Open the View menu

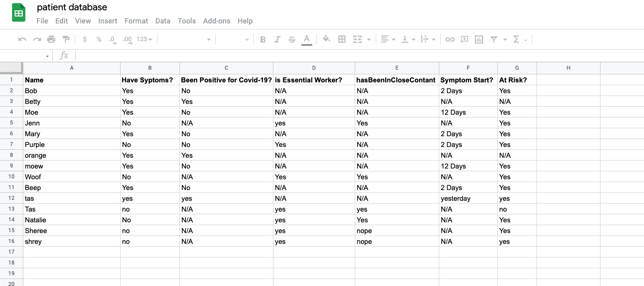pyautogui.click(x=83, y=21)
